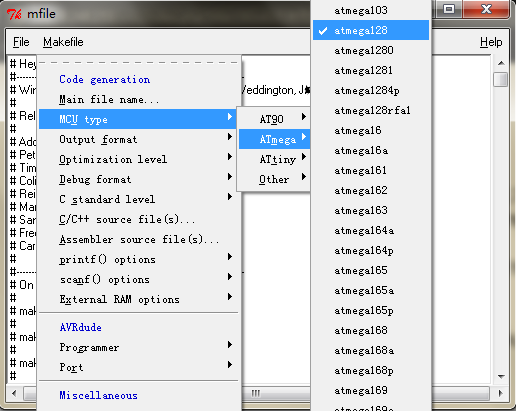516x411 pixels.
Task: Open the ATmega MCU family submenu
Action: click(x=275, y=139)
